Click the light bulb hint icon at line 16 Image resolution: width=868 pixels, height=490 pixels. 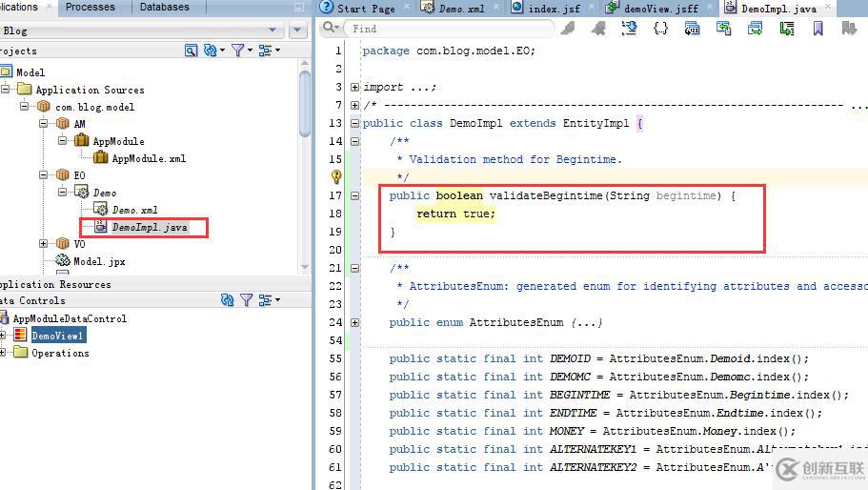336,176
